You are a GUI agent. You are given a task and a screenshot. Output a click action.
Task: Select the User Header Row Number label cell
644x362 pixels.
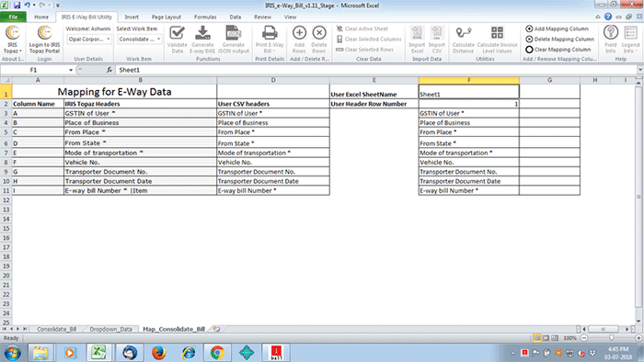coord(374,104)
